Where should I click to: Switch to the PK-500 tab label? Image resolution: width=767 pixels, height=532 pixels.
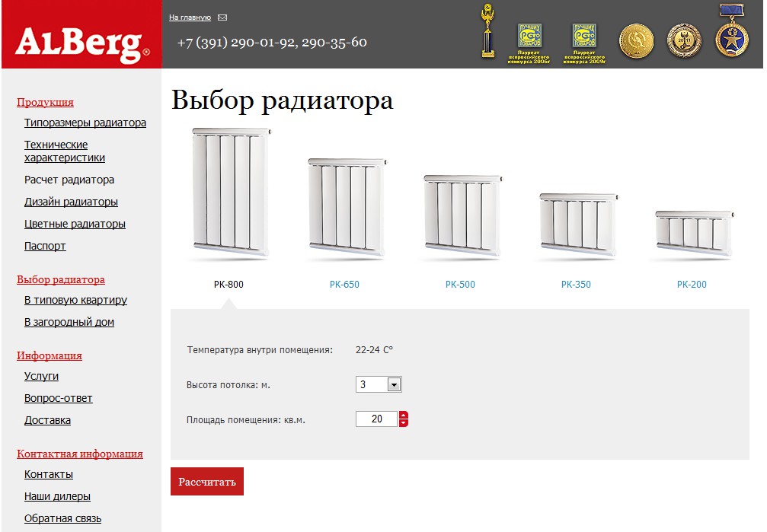point(460,284)
